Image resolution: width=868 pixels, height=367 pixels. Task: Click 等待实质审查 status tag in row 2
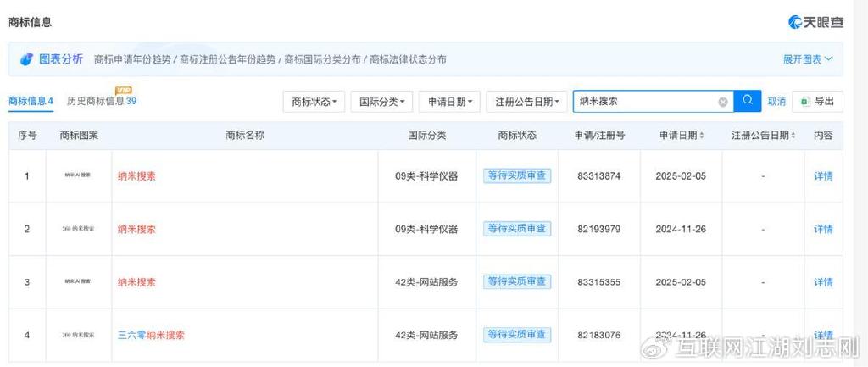click(517, 228)
